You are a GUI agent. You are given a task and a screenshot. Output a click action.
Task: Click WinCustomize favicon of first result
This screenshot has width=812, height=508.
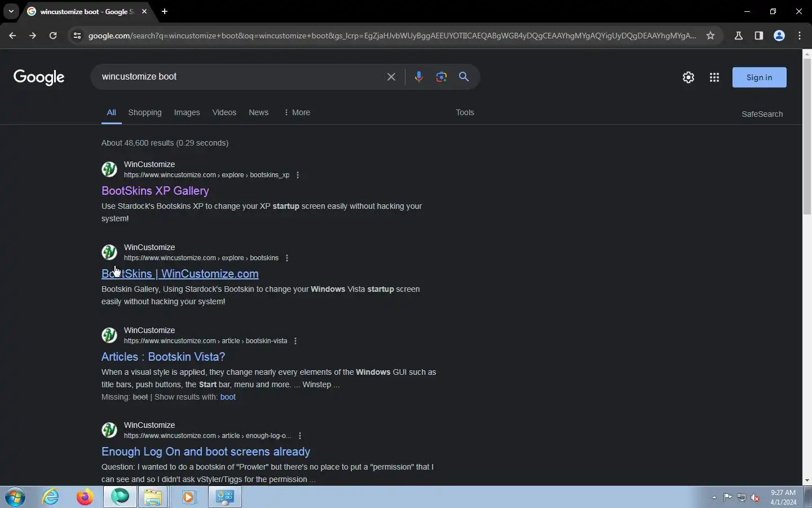(109, 169)
